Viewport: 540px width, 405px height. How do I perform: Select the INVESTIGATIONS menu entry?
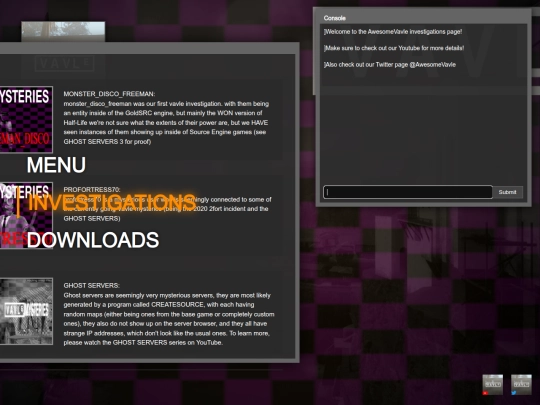coord(112,202)
